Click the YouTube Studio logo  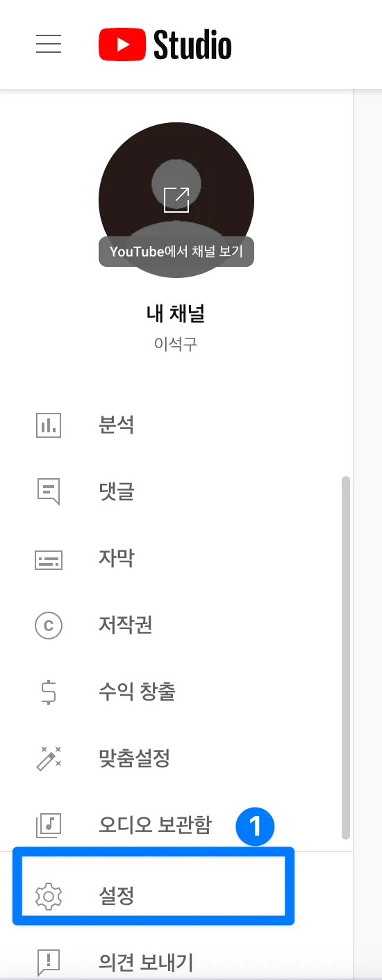(x=165, y=44)
